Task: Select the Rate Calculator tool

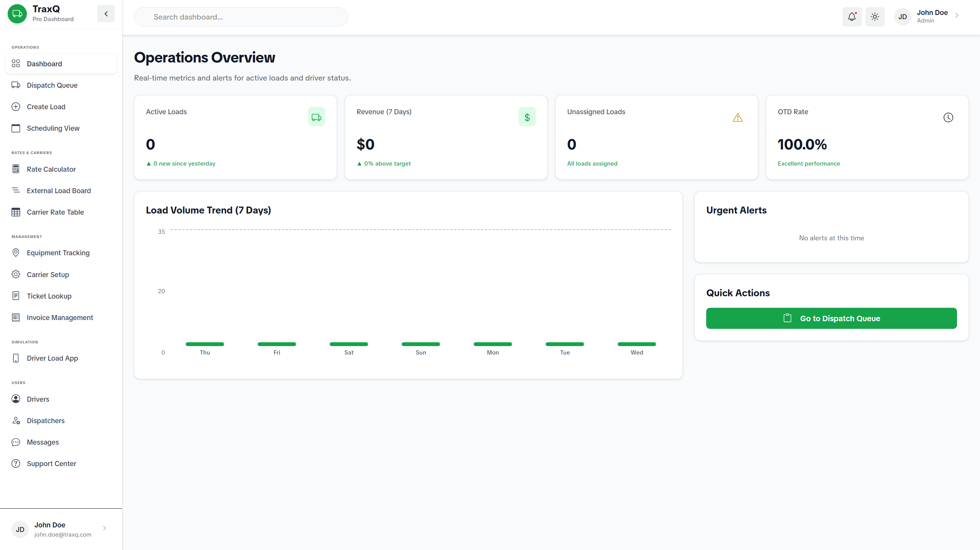Action: (51, 169)
